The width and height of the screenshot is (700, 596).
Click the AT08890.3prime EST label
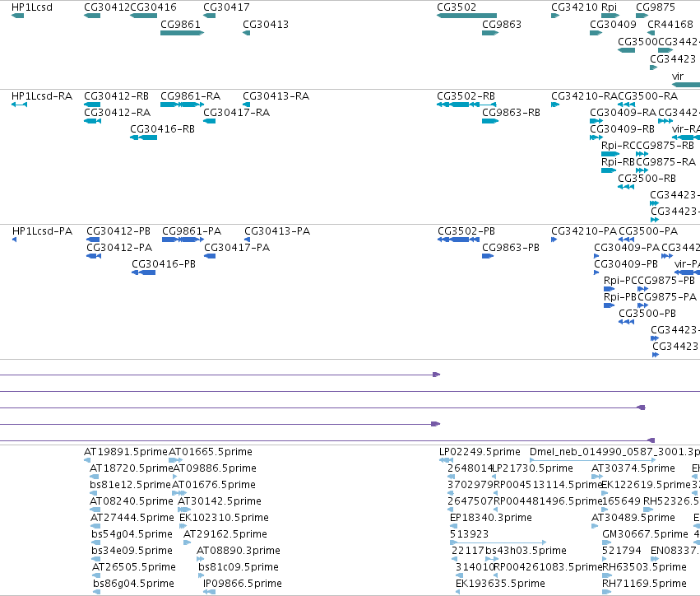click(x=239, y=552)
